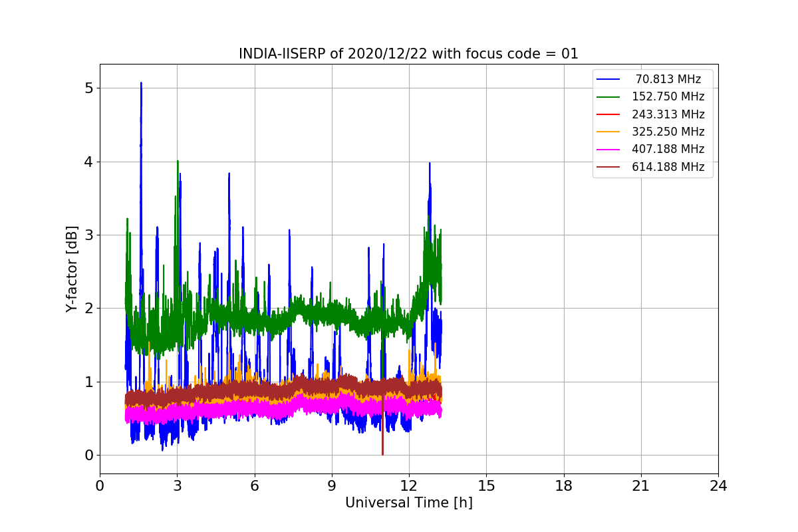Image resolution: width=798 pixels, height=532 pixels.
Task: Select the 407.188 MHz legend label
Action: pos(668,150)
